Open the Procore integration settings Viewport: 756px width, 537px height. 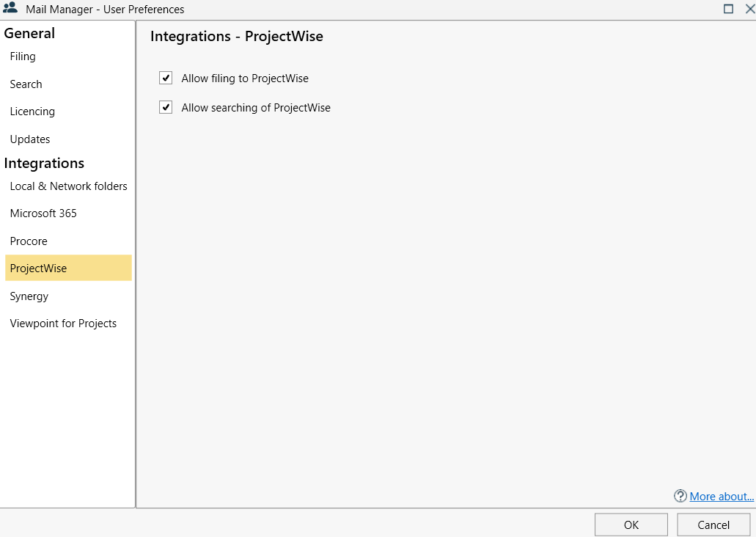click(29, 241)
